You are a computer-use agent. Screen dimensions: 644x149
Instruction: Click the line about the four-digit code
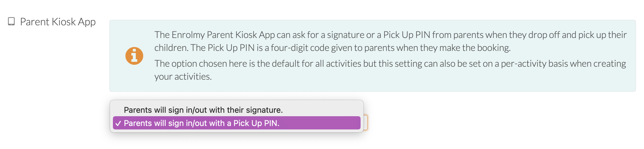(332, 48)
